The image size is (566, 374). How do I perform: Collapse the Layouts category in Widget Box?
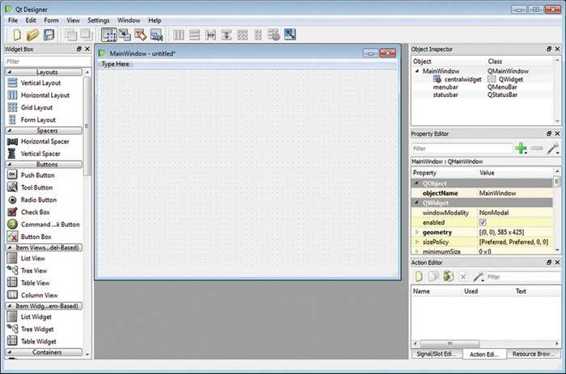pos(9,72)
